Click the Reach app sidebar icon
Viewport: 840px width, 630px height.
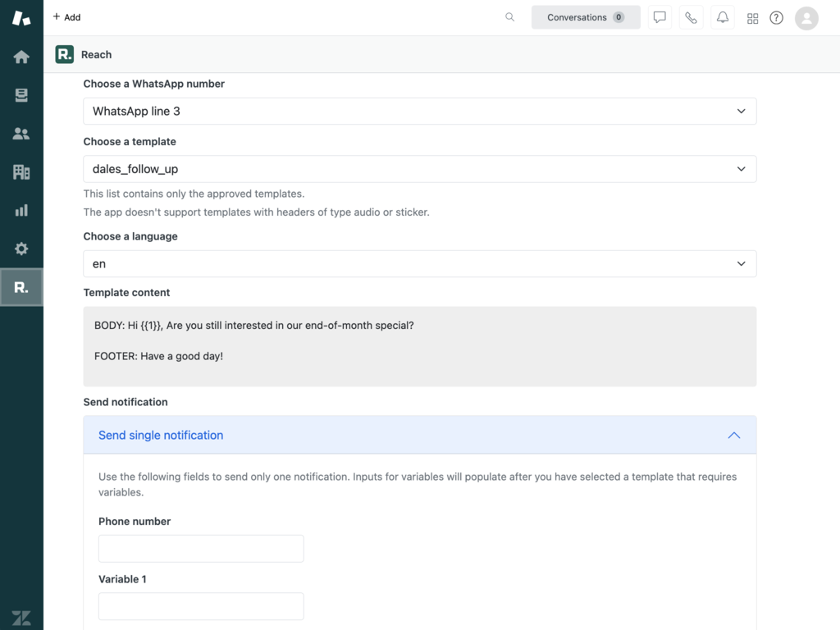[x=21, y=287]
